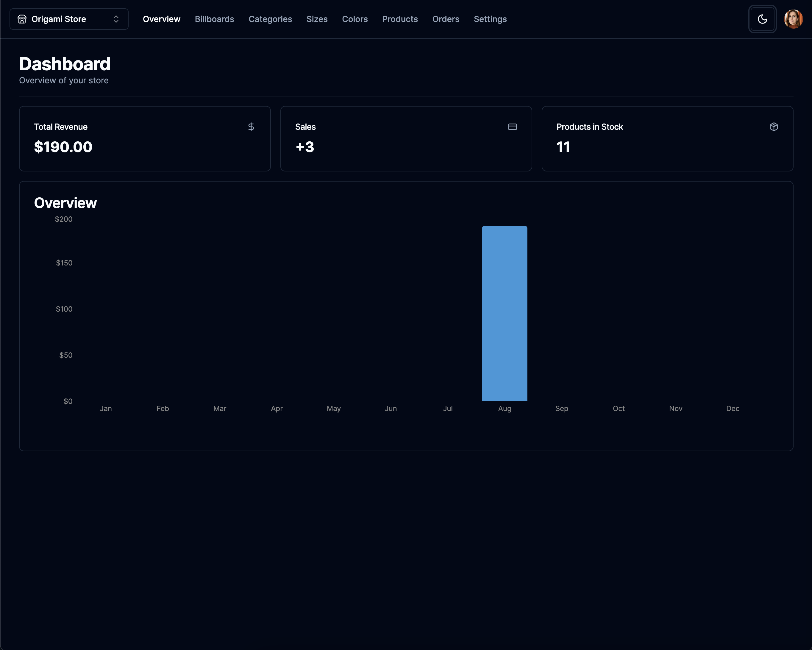Image resolution: width=812 pixels, height=650 pixels.
Task: Open the user avatar menu
Action: pos(793,19)
